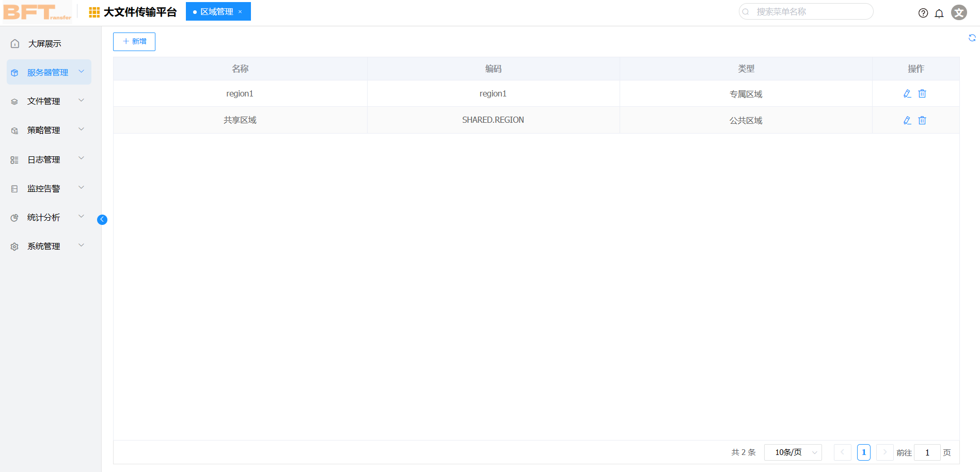Click the menu search input field
The image size is (980, 472).
click(805, 11)
